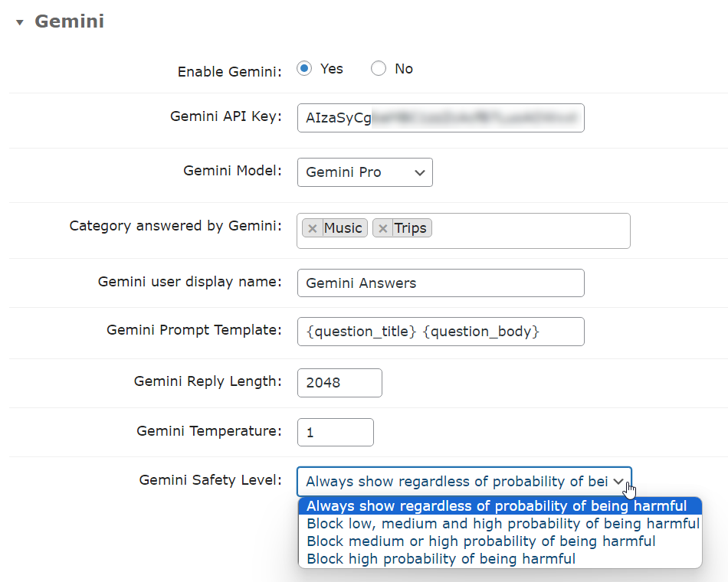This screenshot has height=582, width=728.
Task: Click the Music tag label
Action: point(343,228)
